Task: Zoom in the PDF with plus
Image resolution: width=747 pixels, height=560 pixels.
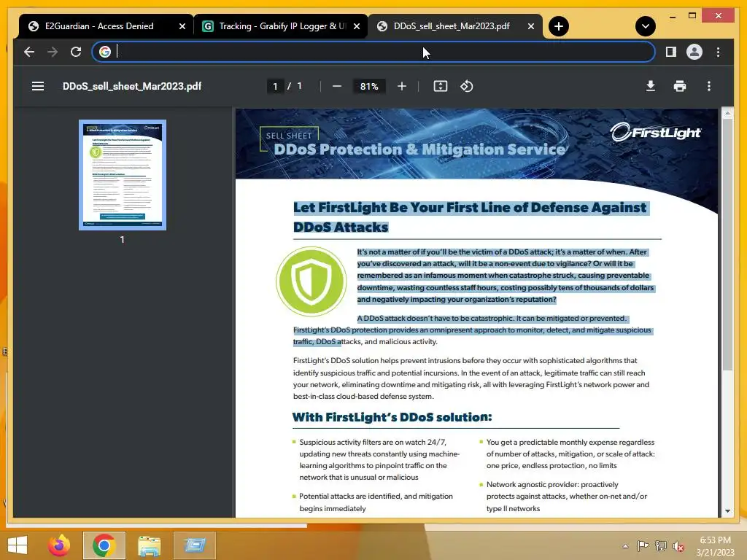Action: coord(402,86)
